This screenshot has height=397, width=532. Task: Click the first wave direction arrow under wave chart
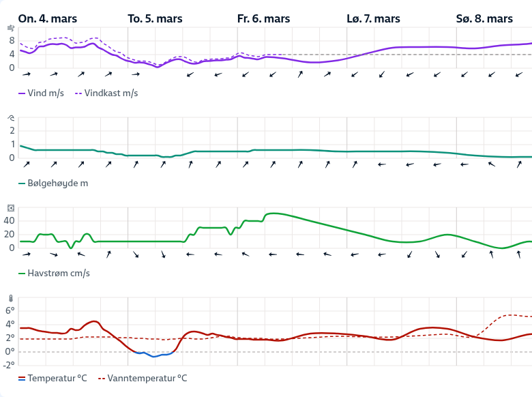pos(27,164)
